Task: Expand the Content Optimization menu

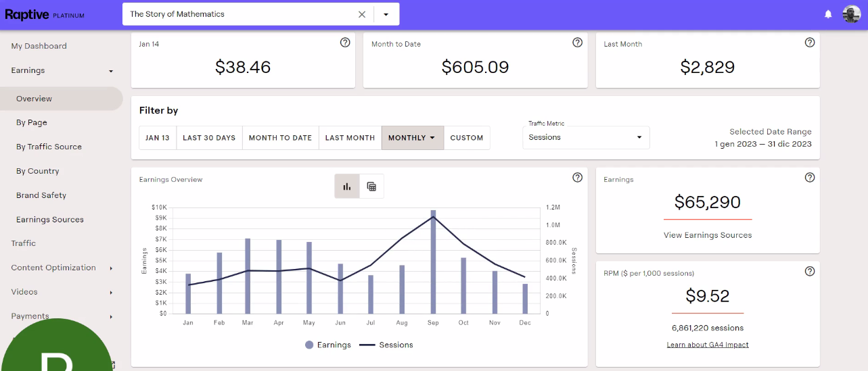Action: tap(62, 268)
